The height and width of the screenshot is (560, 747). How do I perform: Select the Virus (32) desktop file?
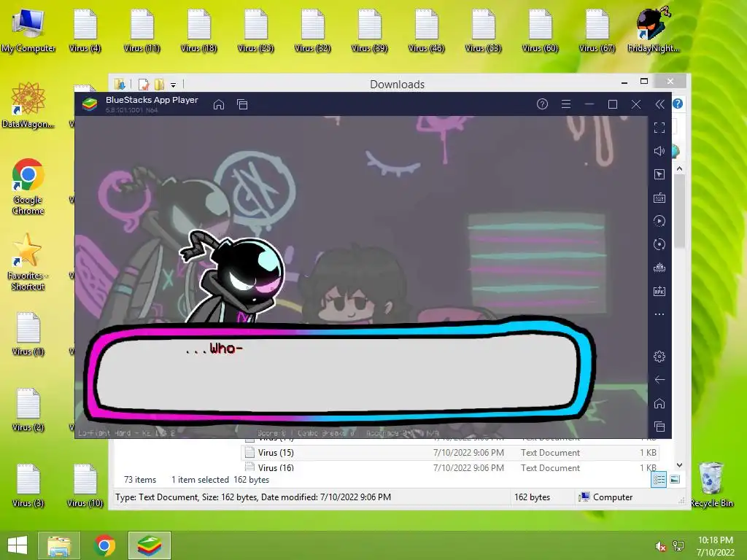[312, 31]
